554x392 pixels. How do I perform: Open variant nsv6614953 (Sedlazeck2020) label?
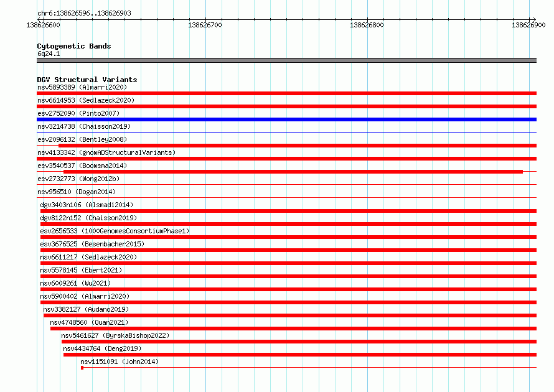86,100
